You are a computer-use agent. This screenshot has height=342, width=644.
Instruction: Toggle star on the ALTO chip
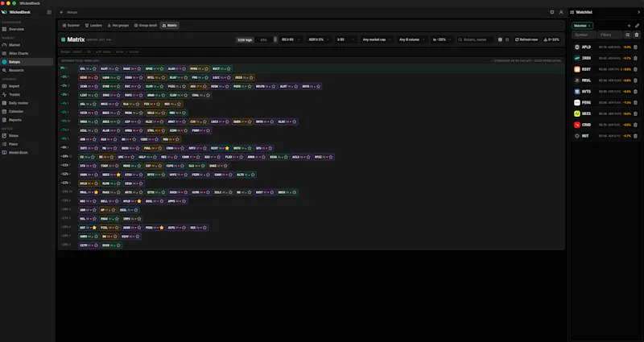[253, 175]
